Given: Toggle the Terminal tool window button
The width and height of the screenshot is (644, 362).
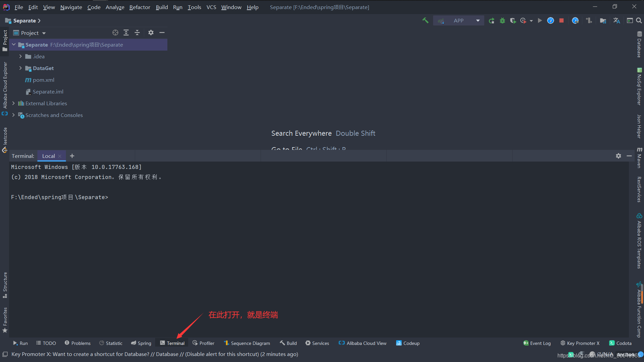Looking at the screenshot, I should point(172,343).
